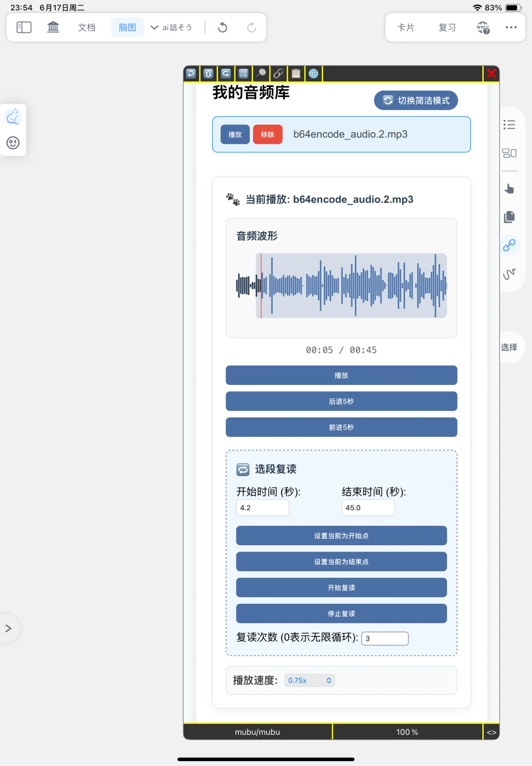This screenshot has width=532, height=766.
Task: Switch to the 脑图 tab
Action: click(127, 27)
